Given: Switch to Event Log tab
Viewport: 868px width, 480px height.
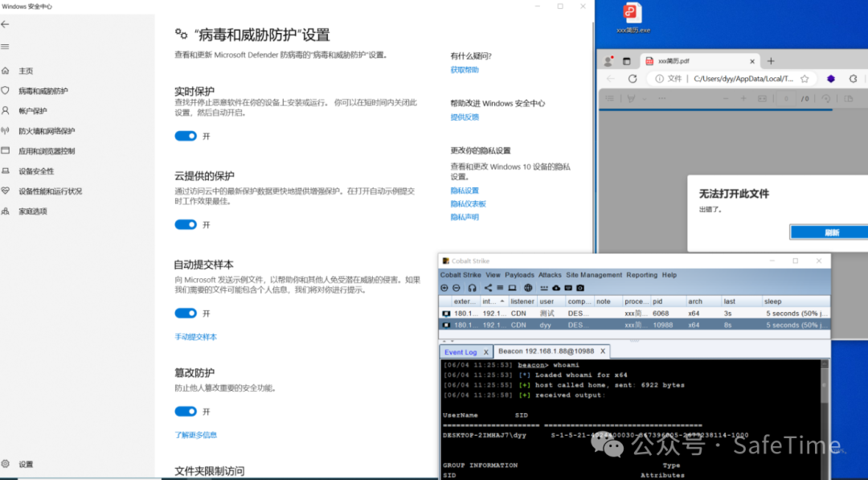Looking at the screenshot, I should [x=461, y=352].
